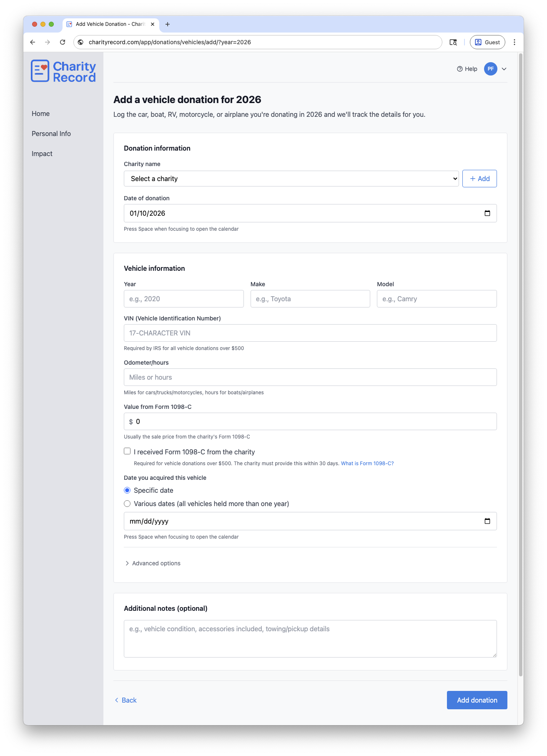Click the PF profile avatar
This screenshot has height=756, width=547.
tap(490, 69)
